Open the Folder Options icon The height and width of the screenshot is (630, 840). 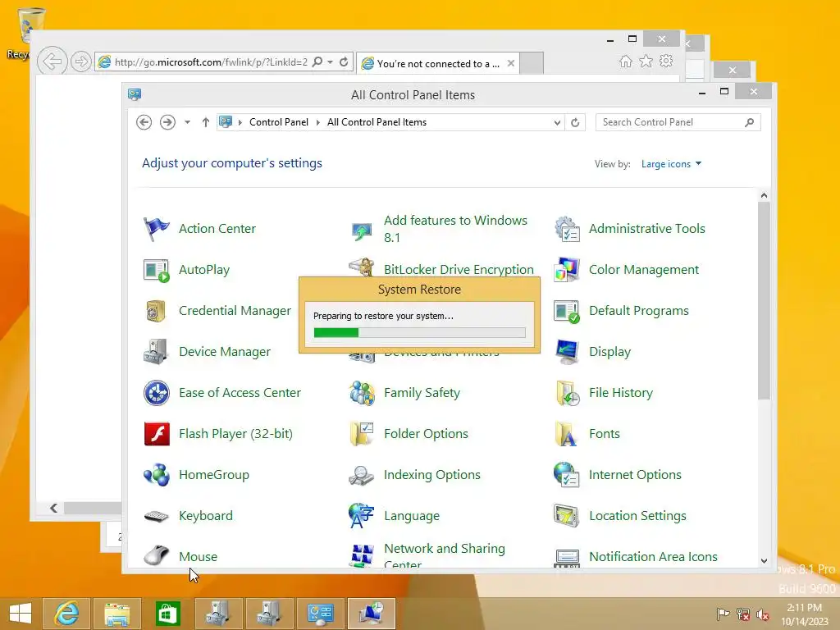(362, 434)
